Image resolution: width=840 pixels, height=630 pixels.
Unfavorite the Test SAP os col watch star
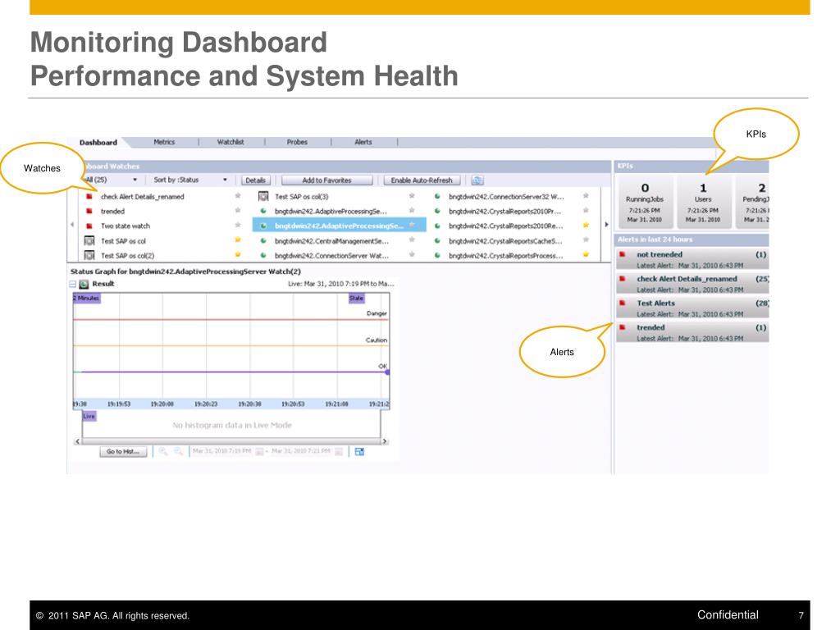coord(238,240)
